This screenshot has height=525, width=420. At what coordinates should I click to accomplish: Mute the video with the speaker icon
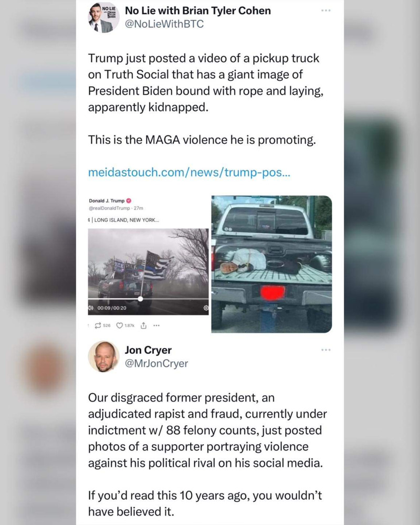point(90,308)
